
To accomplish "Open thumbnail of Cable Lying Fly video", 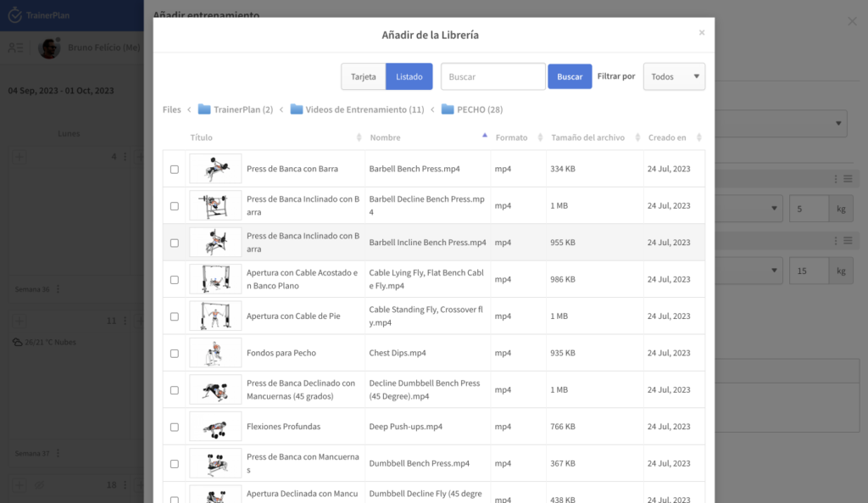I will click(215, 279).
